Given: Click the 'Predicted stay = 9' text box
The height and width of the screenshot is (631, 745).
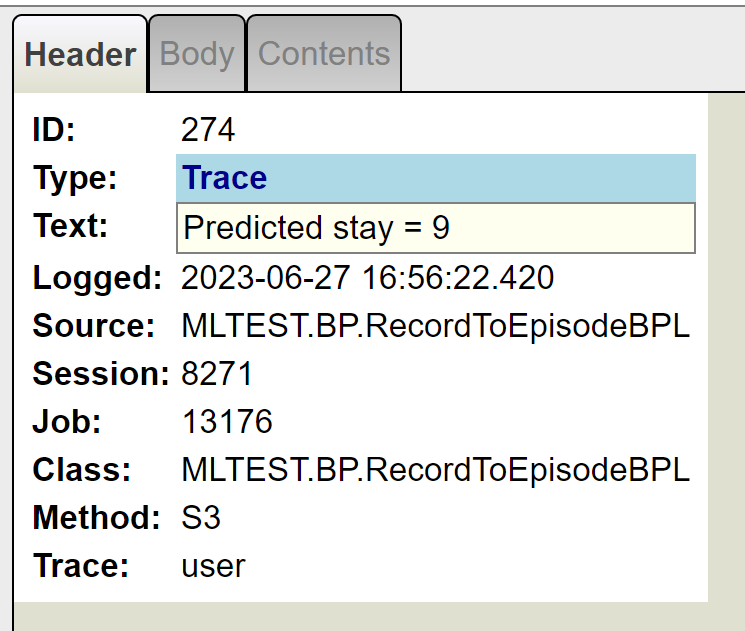Looking at the screenshot, I should [x=435, y=228].
